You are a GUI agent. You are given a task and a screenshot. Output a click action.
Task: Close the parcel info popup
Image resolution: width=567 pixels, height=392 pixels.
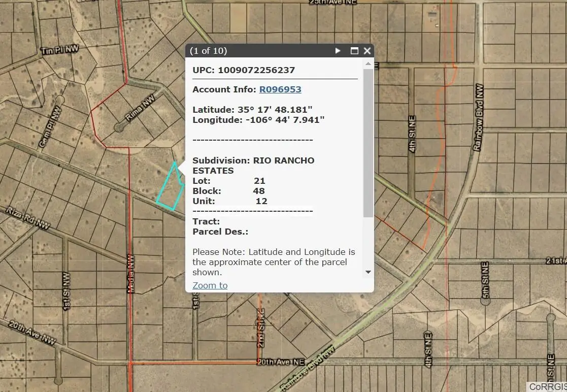(x=367, y=51)
